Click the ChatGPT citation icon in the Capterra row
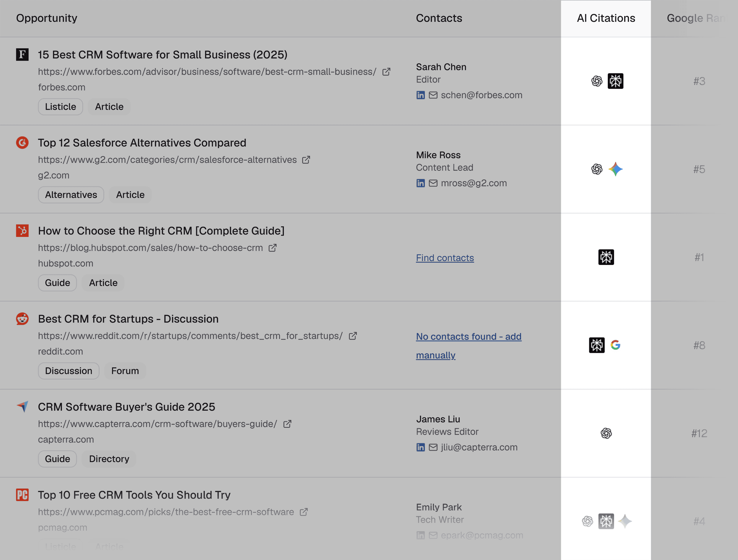The width and height of the screenshot is (738, 560). (x=606, y=433)
